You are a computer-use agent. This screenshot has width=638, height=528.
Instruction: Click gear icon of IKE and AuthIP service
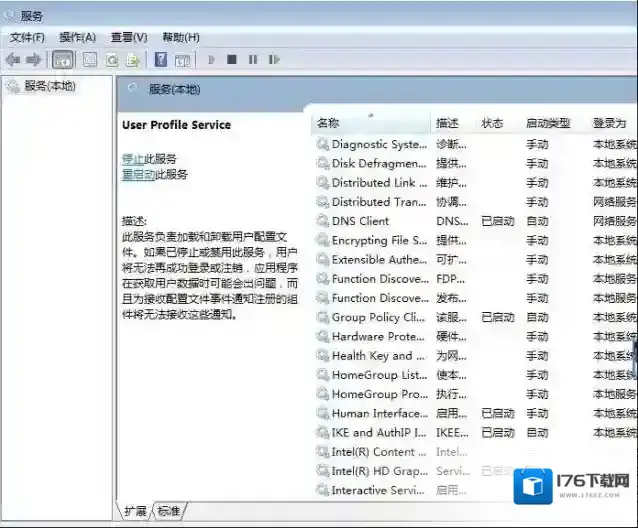pos(323,432)
